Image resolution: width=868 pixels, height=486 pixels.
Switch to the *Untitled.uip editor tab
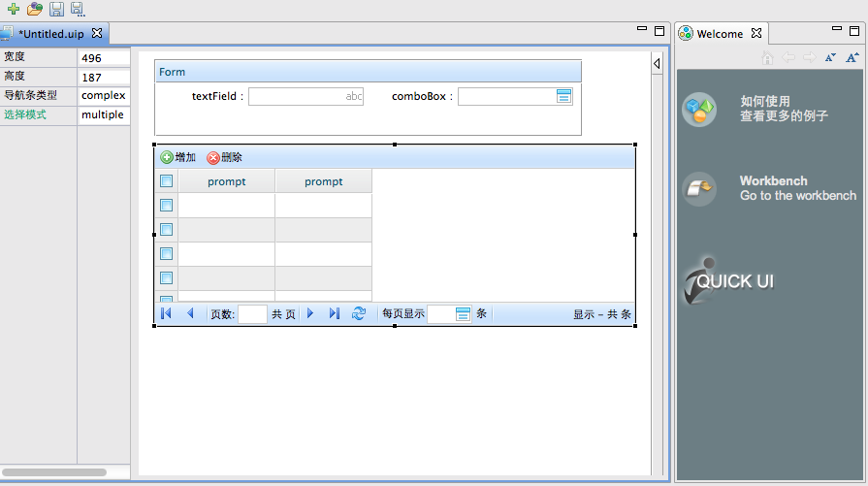tap(53, 33)
